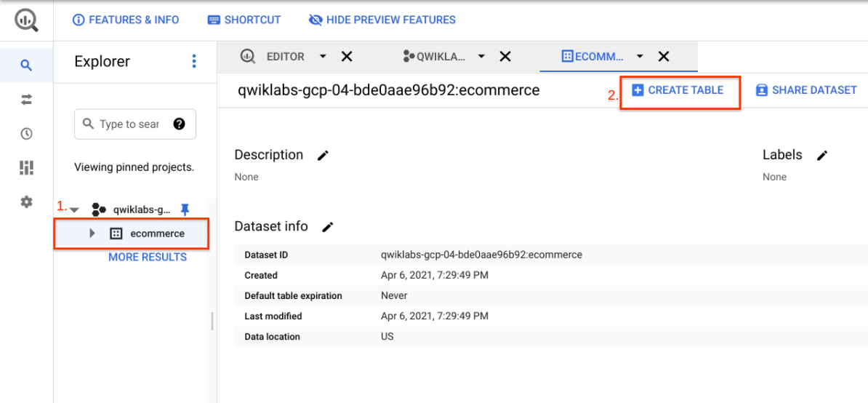868x403 pixels.
Task: Close the QWIKLA... tab
Action: click(505, 56)
